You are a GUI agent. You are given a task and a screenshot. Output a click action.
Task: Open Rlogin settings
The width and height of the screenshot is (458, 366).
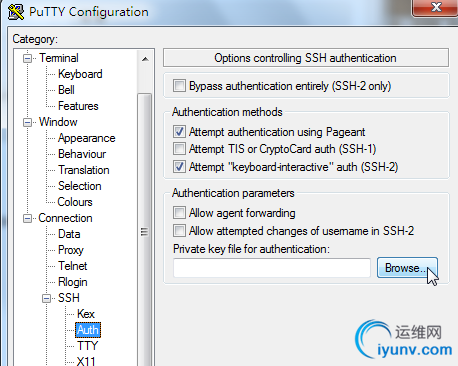pyautogui.click(x=73, y=282)
